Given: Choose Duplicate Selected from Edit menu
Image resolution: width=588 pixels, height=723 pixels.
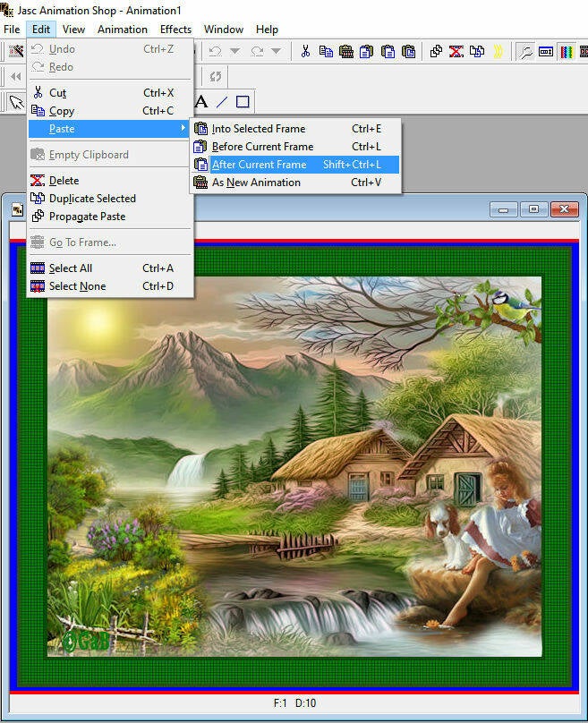Looking at the screenshot, I should [110, 199].
